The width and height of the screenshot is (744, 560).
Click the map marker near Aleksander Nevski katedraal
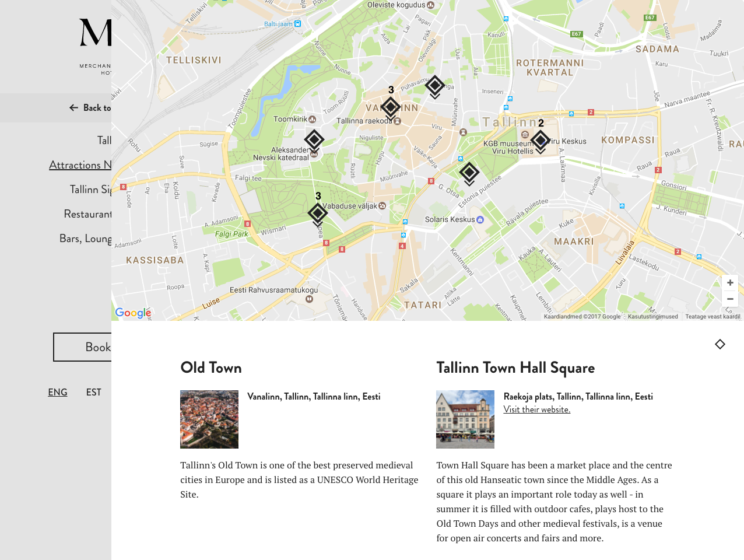click(x=314, y=140)
